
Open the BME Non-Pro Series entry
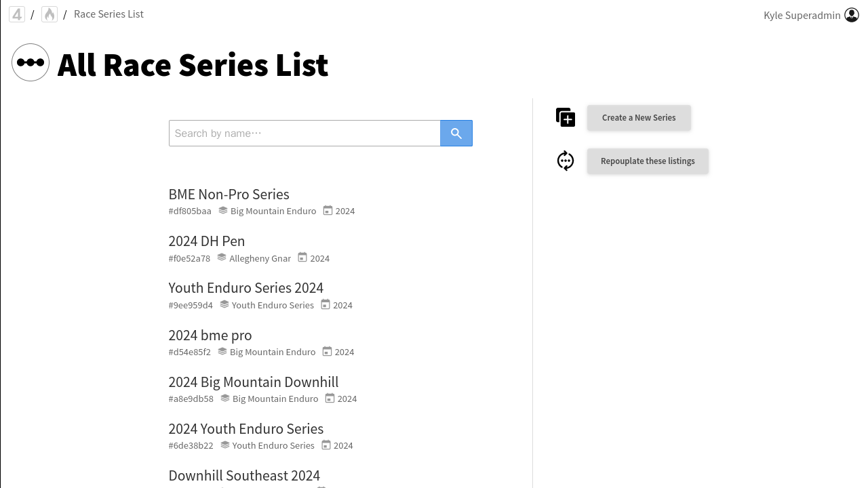(x=229, y=195)
